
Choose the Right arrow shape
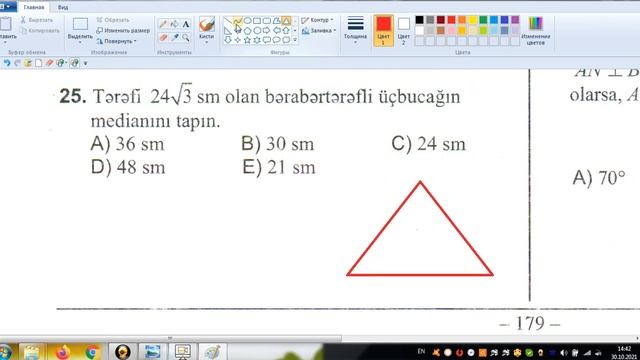pyautogui.click(x=267, y=31)
